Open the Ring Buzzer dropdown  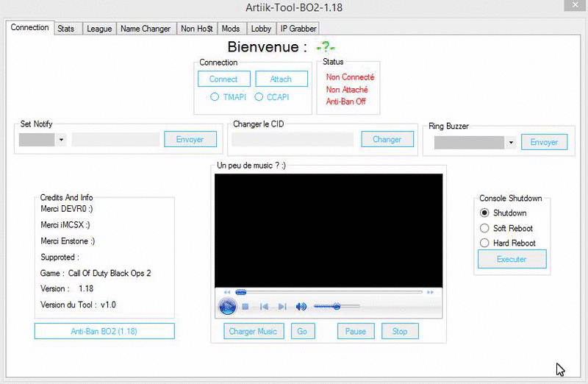point(510,143)
